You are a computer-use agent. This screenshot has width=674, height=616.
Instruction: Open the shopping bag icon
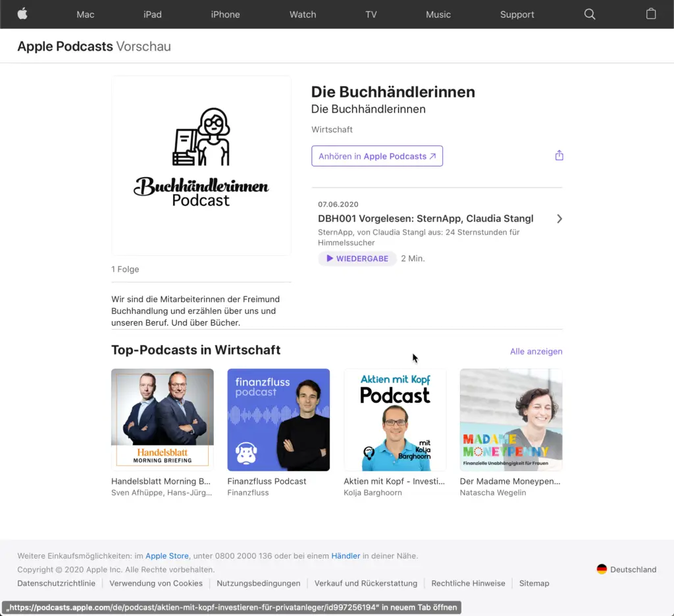pyautogui.click(x=651, y=14)
